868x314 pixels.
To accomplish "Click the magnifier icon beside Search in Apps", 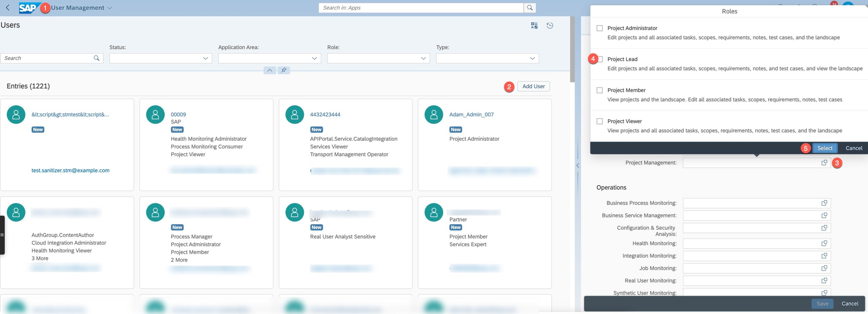I will pyautogui.click(x=530, y=8).
